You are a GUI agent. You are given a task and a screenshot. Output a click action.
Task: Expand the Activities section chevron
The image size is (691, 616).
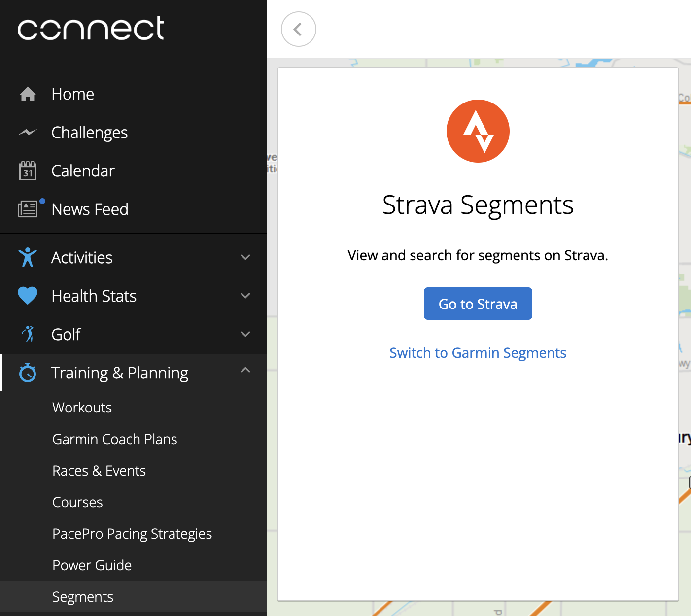[245, 257]
